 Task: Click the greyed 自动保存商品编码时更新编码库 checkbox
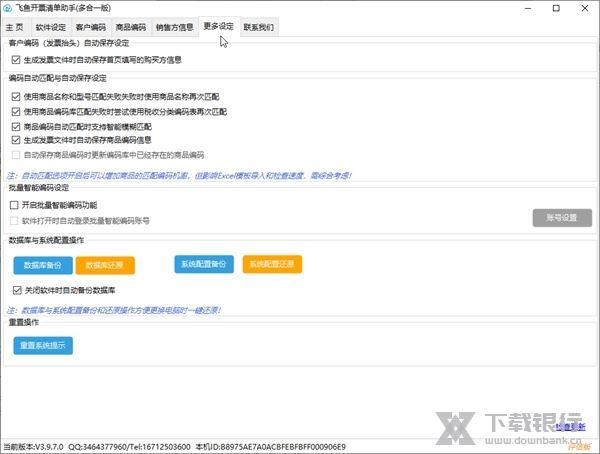point(16,155)
